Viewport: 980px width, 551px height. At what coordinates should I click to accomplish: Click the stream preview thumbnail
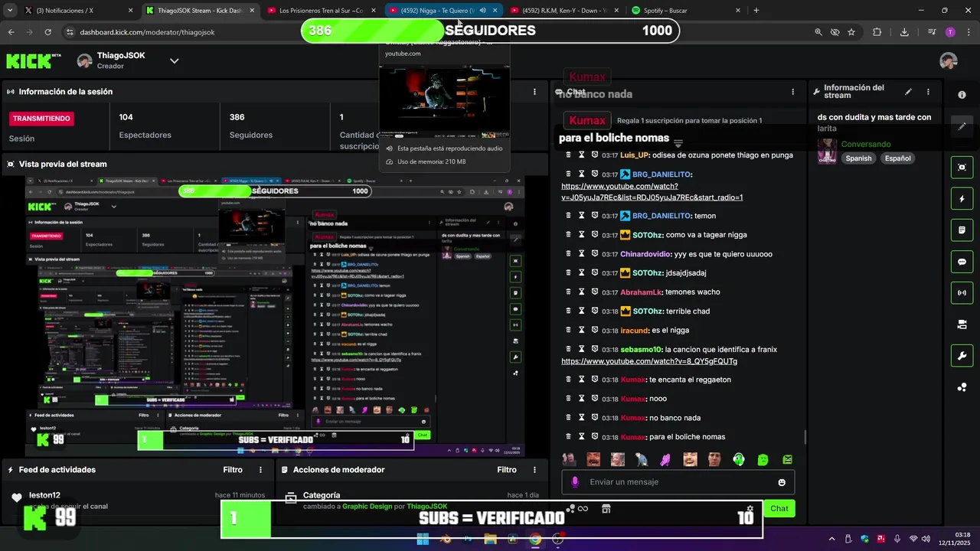coord(274,316)
